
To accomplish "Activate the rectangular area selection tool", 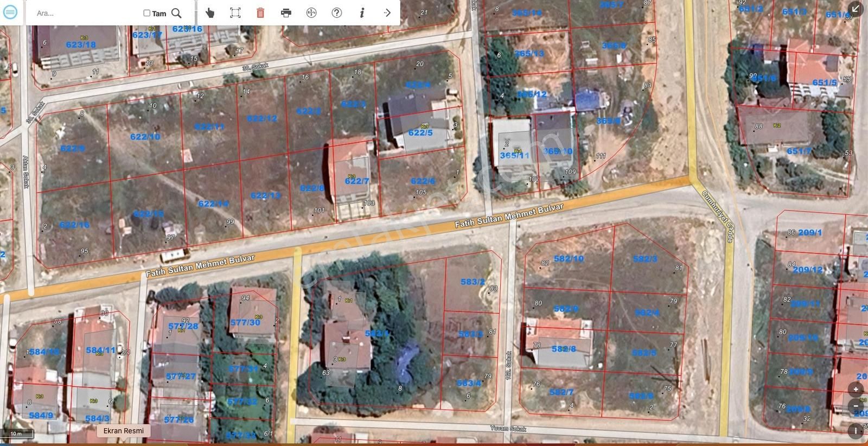I will (x=235, y=12).
